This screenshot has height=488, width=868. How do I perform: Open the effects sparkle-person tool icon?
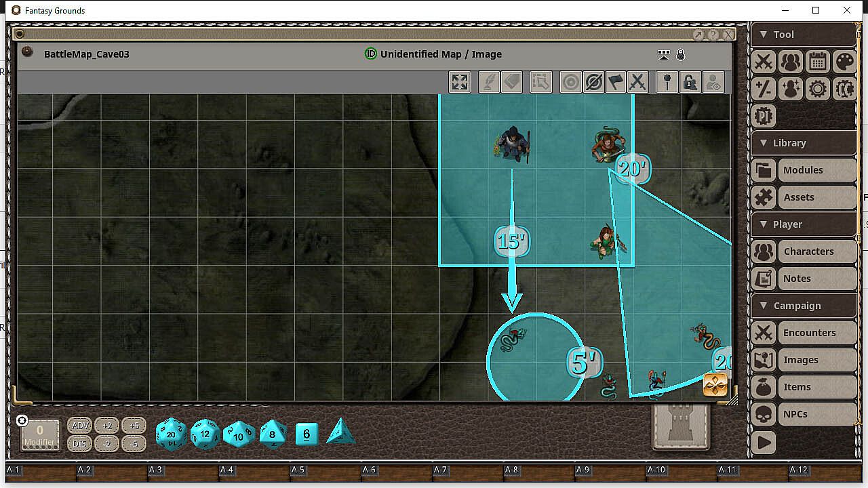pos(791,89)
